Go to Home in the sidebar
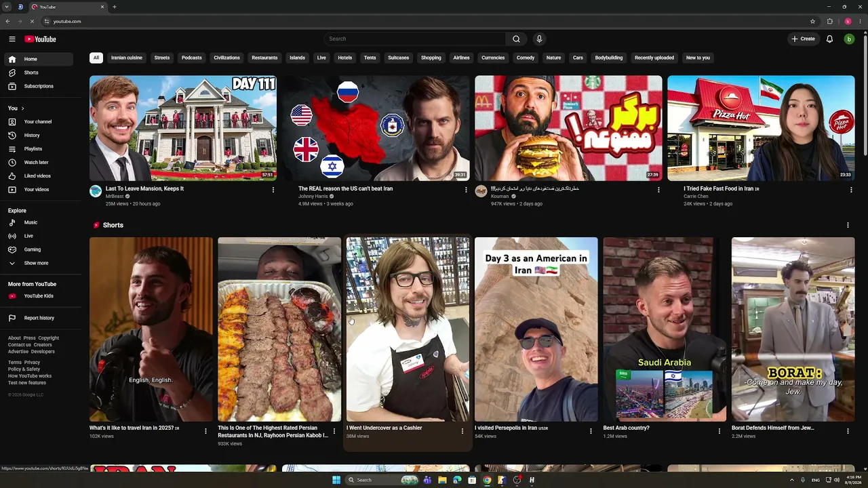Image resolution: width=868 pixels, height=488 pixels. (38, 59)
